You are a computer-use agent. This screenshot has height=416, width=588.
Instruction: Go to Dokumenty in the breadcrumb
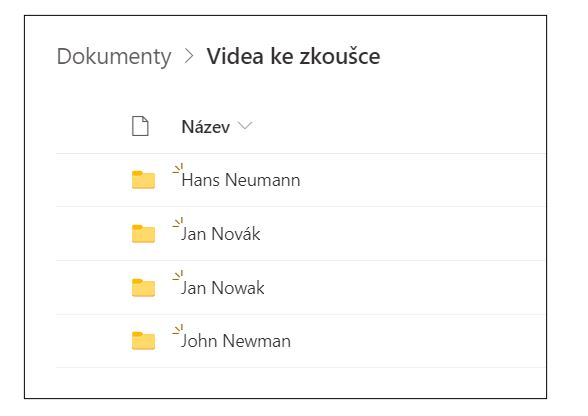coord(114,57)
